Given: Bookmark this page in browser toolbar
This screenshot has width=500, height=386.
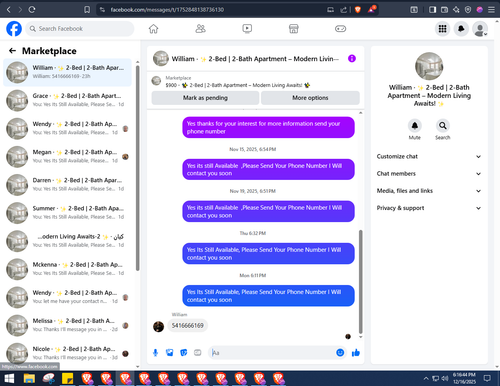Looking at the screenshot, I should click(x=87, y=10).
